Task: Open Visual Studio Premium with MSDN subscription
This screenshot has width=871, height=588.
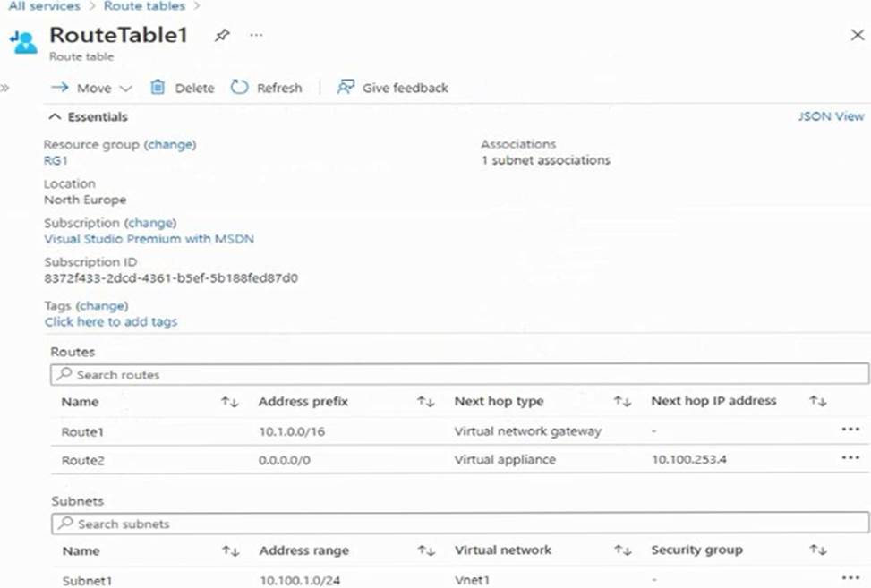Action: click(x=149, y=239)
